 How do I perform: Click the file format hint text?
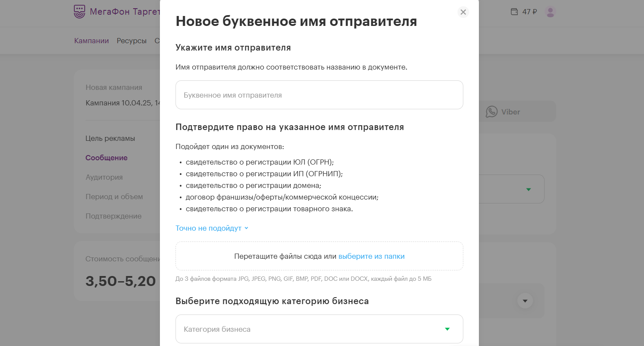303,279
